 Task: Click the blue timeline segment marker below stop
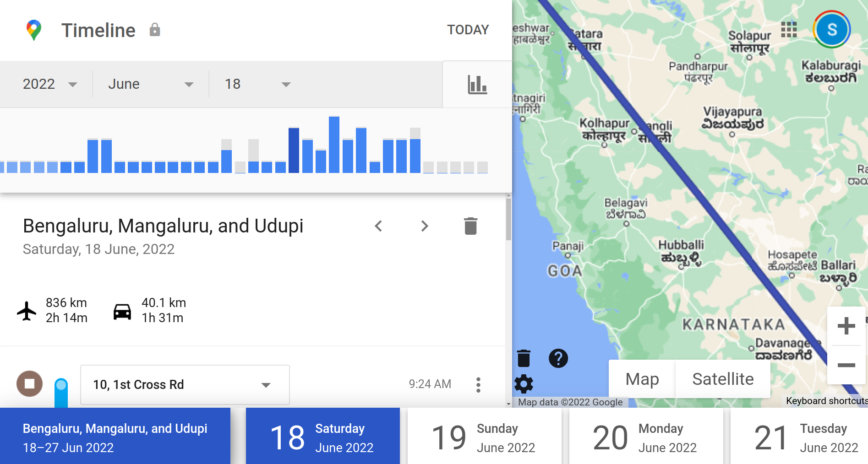(x=61, y=393)
